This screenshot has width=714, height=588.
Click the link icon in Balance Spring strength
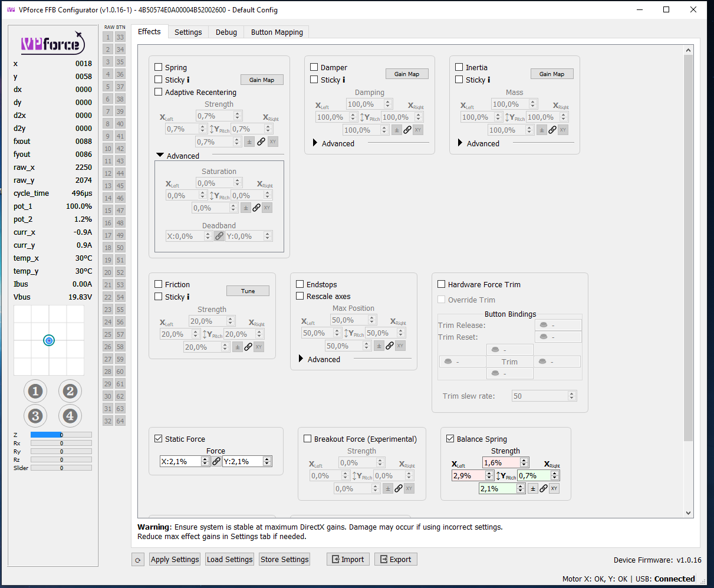(544, 488)
